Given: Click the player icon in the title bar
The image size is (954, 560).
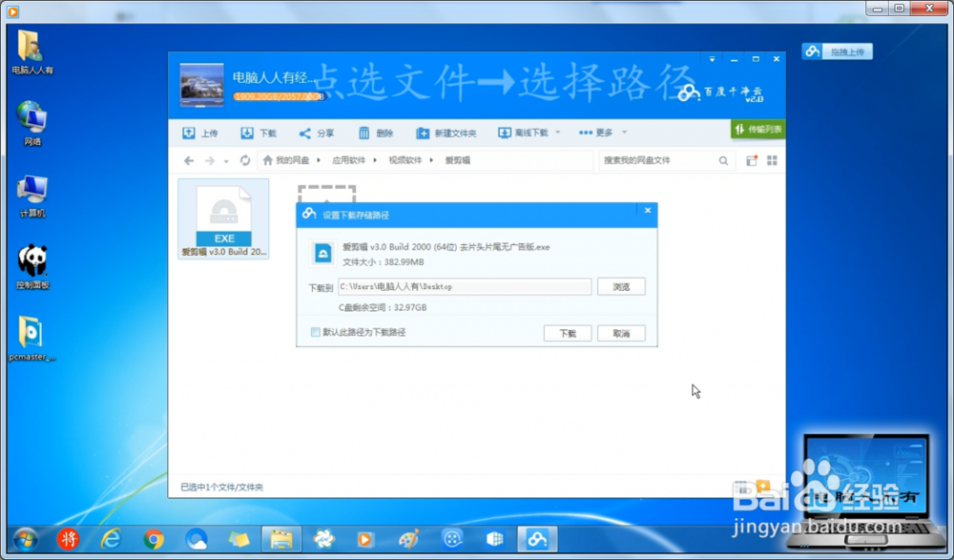Looking at the screenshot, I should coord(12,10).
